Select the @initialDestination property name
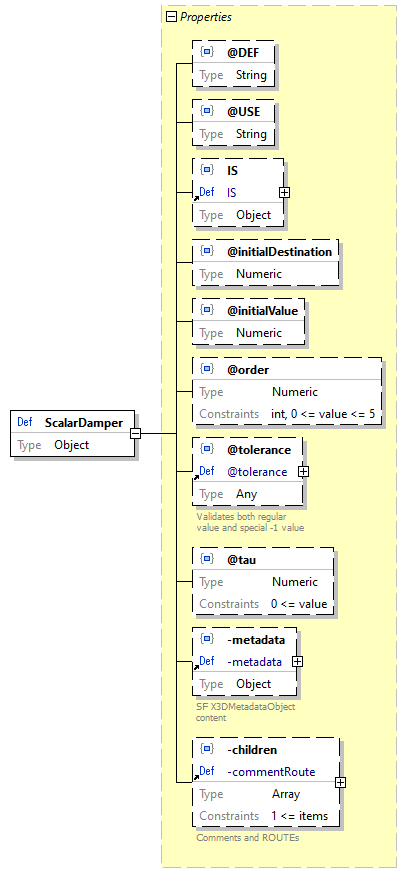This screenshot has width=411, height=882. (279, 251)
